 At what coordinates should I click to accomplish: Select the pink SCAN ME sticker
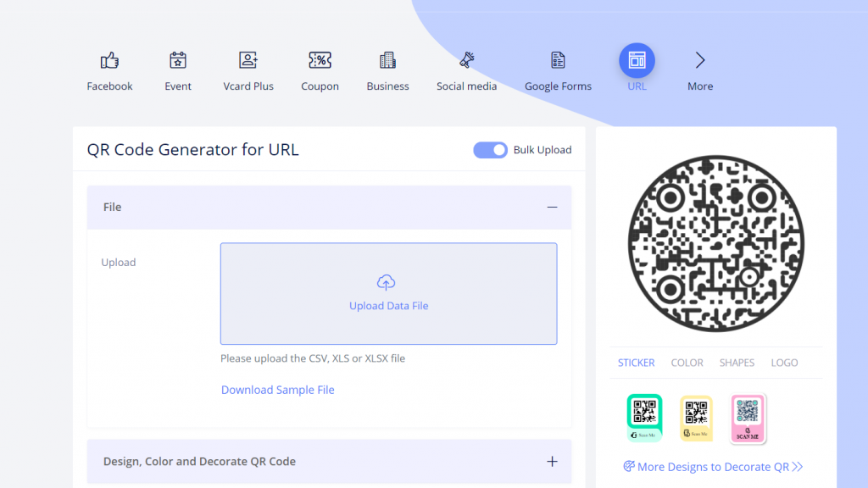748,418
